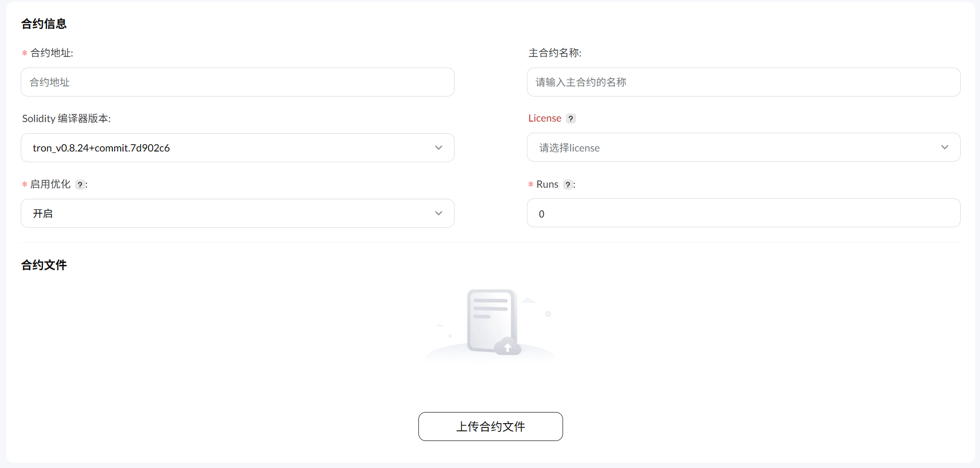Click the 合约信息 section heading

point(44,24)
